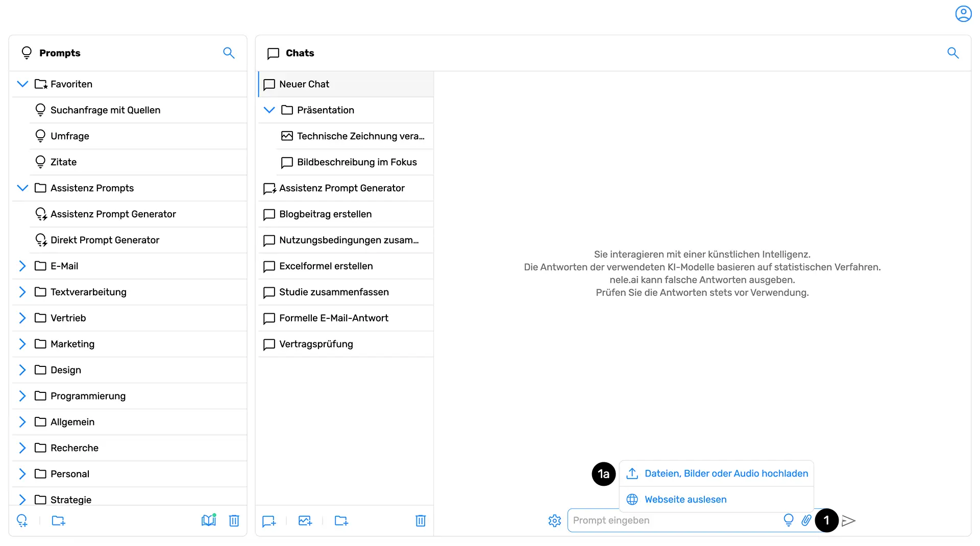Expand the Recherche folder
This screenshot has width=980, height=546.
(22, 448)
